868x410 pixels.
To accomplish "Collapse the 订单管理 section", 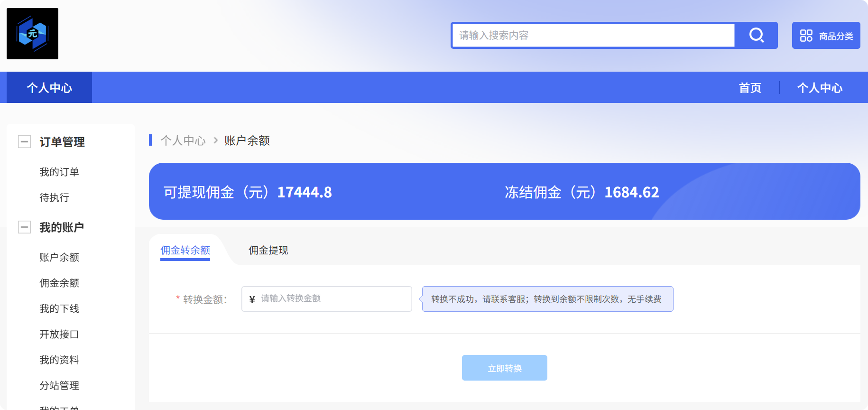I will tap(24, 142).
